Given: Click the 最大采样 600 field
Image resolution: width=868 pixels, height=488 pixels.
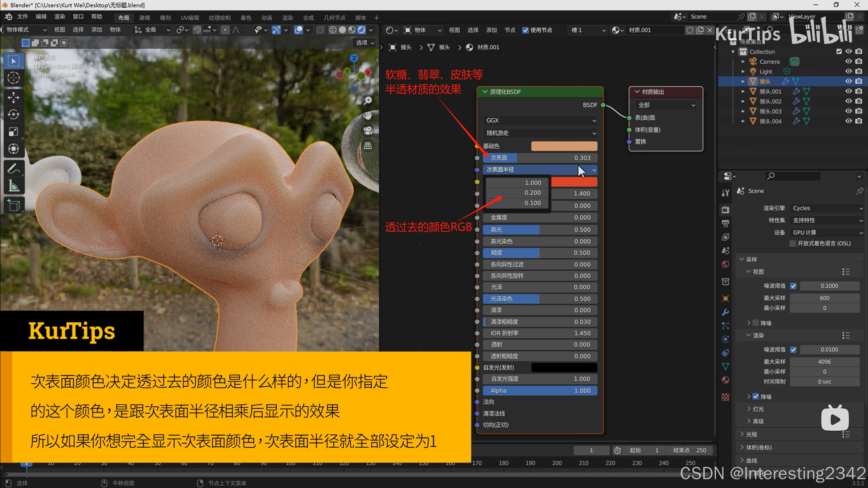Looking at the screenshot, I should (824, 298).
